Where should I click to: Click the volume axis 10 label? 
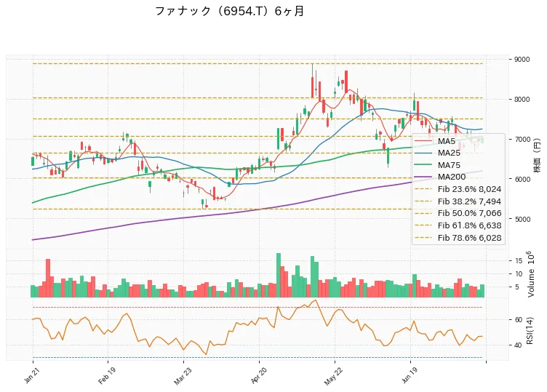coord(519,273)
